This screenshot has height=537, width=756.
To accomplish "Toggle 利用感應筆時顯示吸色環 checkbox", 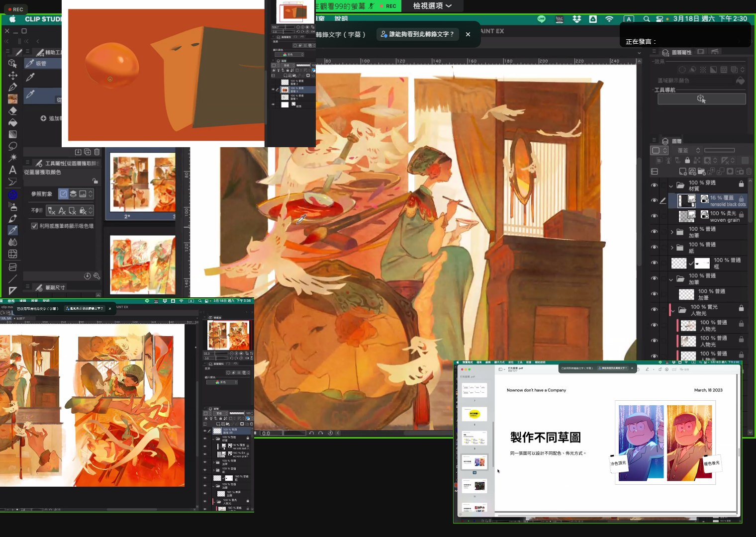I will click(34, 226).
